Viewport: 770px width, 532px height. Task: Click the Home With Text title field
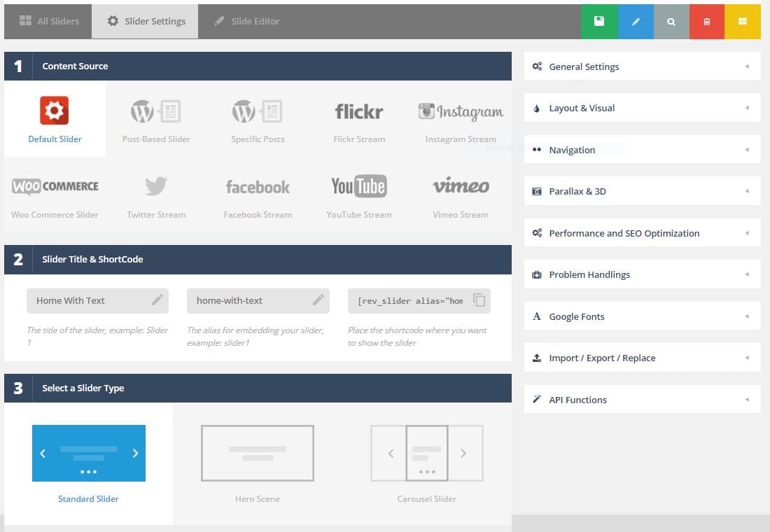[97, 300]
